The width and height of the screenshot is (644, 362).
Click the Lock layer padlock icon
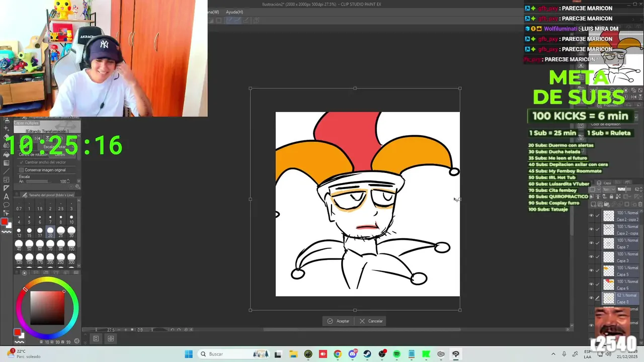612,197
